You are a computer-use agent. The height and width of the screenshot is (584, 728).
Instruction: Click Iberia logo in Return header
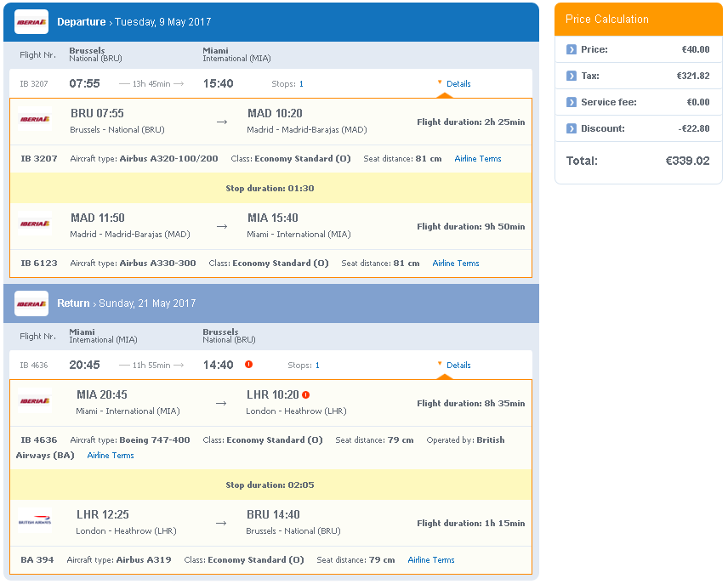[31, 303]
